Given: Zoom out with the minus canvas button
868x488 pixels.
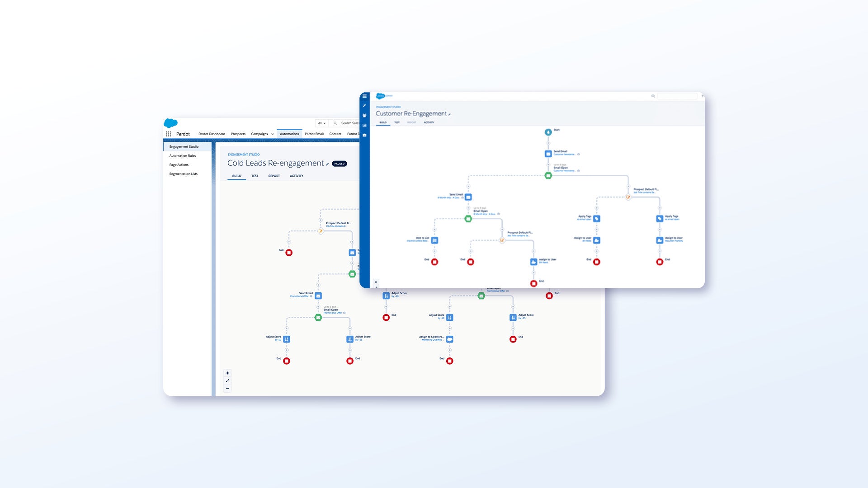Looking at the screenshot, I should [x=227, y=389].
